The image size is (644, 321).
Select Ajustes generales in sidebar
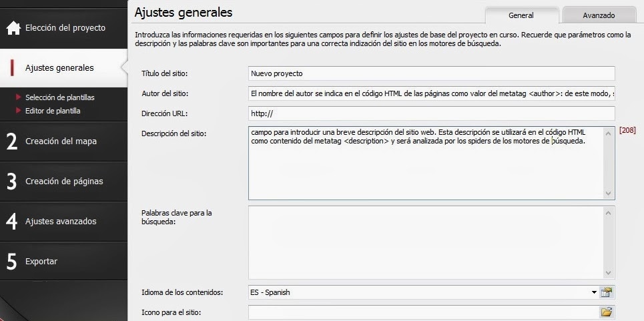point(63,67)
